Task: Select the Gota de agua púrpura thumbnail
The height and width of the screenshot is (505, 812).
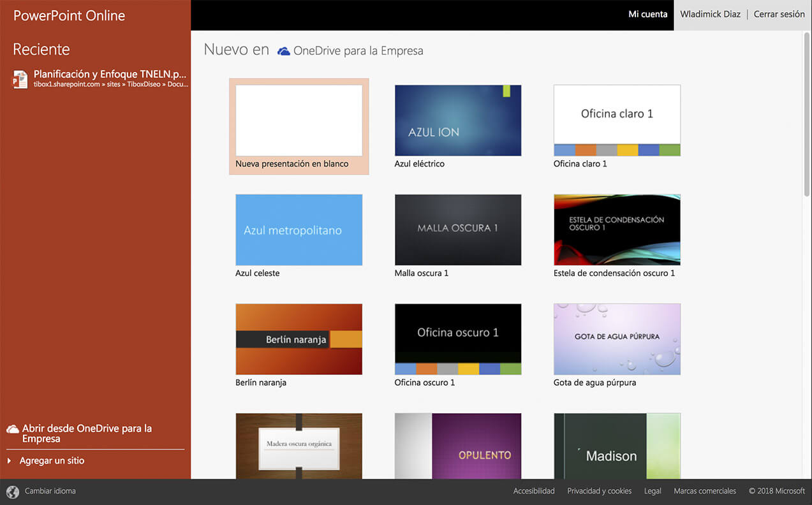Action: pyautogui.click(x=617, y=339)
